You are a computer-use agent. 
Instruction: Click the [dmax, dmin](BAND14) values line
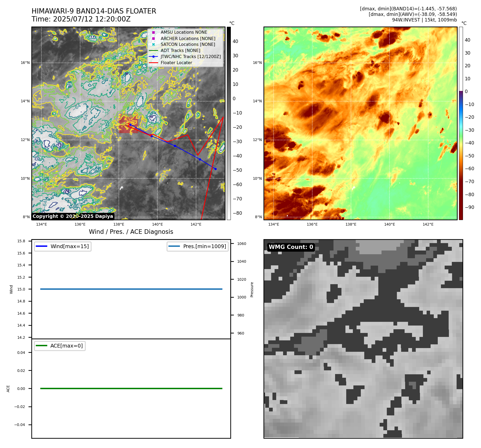tap(408, 9)
